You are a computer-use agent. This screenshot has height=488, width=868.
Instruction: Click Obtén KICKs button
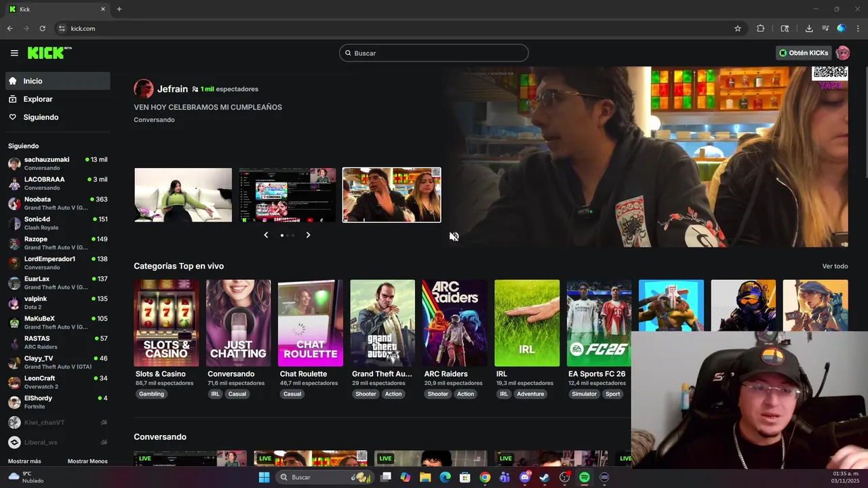804,53
